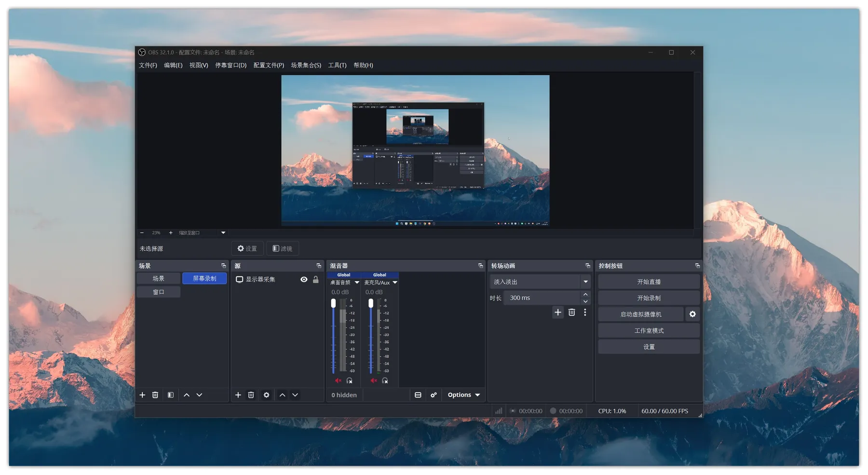This screenshot has height=475, width=868.
Task: Click the trash icon in the Sources panel
Action: pos(251,395)
